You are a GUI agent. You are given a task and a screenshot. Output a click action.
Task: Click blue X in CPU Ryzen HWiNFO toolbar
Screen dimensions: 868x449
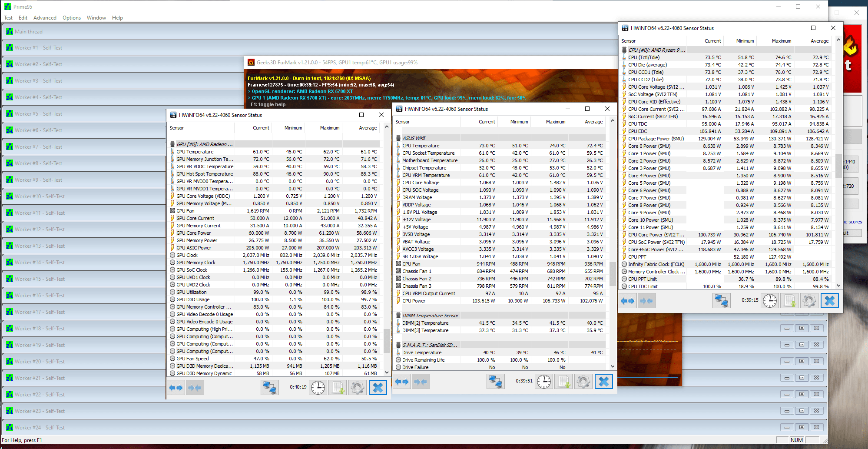(x=830, y=301)
